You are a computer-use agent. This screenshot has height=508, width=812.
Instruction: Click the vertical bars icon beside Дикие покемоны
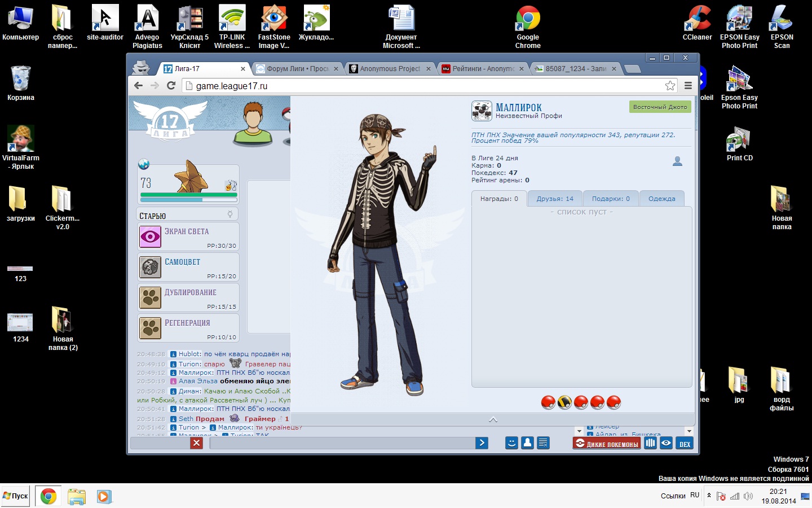(650, 443)
